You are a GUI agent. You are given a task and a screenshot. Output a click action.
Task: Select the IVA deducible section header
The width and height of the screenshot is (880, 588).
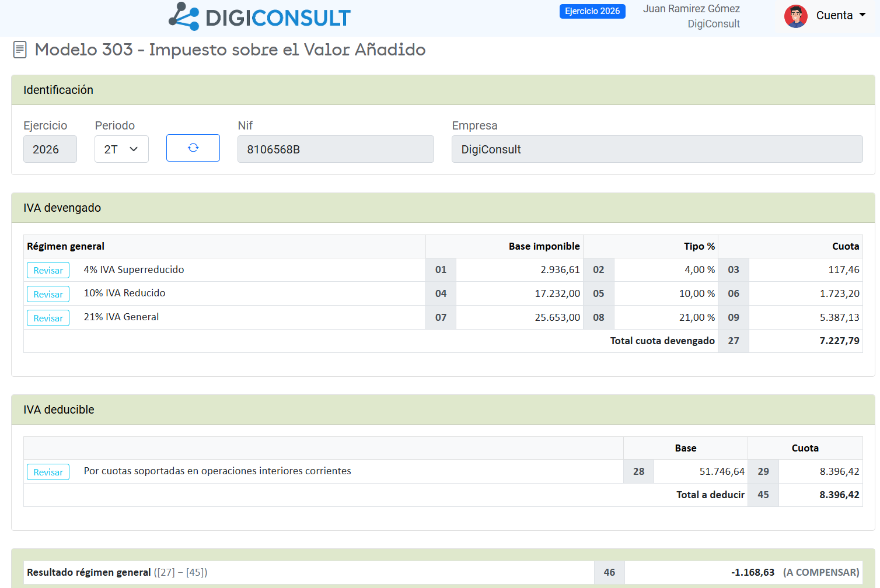coord(443,409)
